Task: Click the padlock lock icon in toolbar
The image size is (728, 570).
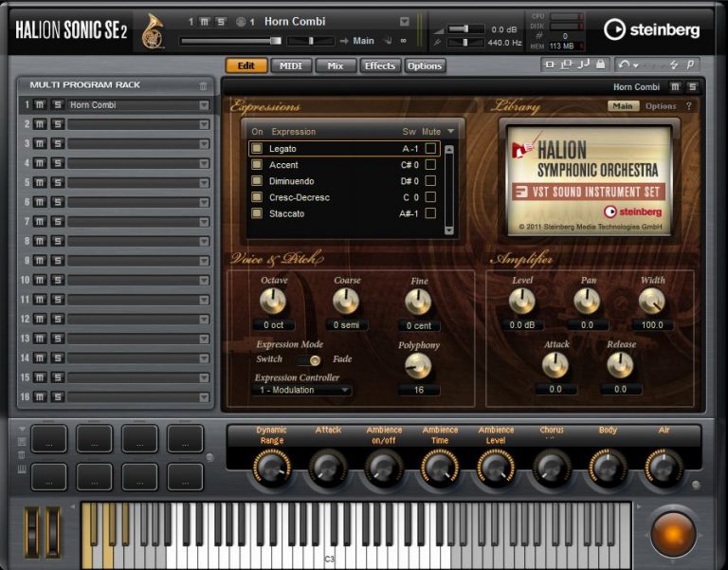Action: point(600,64)
